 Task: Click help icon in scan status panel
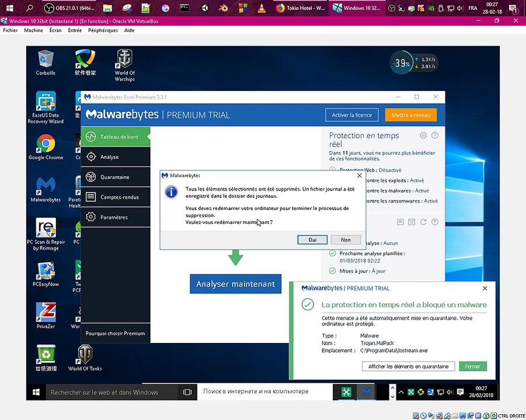(x=435, y=222)
